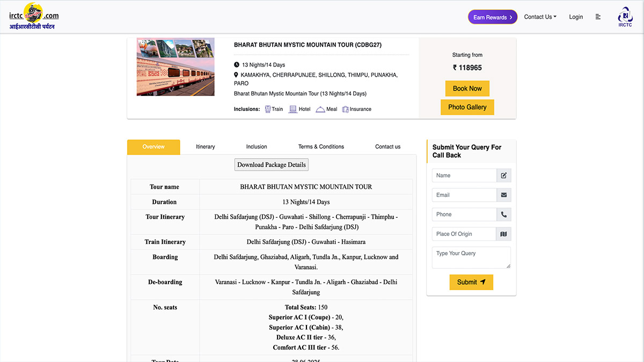
Task: Click the Email input field
Action: 465,195
